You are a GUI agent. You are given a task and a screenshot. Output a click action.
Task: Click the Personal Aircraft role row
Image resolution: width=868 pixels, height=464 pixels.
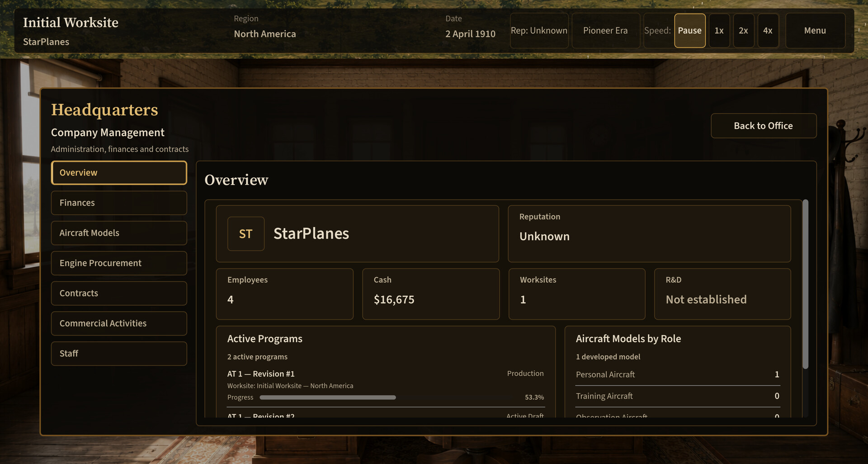678,374
